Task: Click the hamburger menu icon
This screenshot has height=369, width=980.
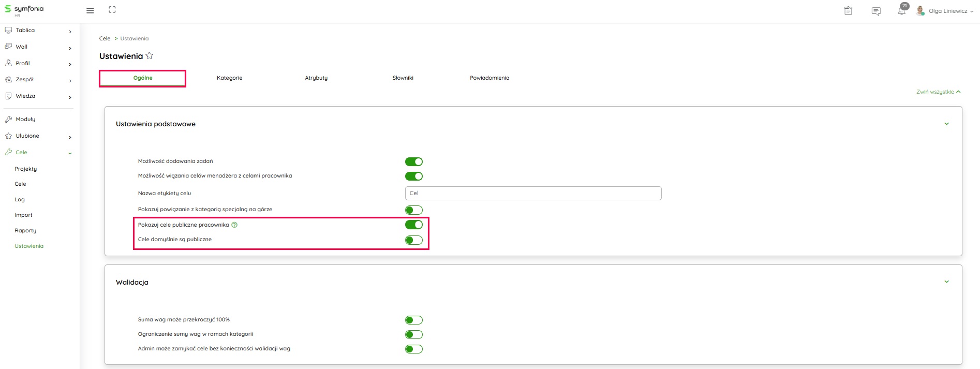Action: pos(90,11)
